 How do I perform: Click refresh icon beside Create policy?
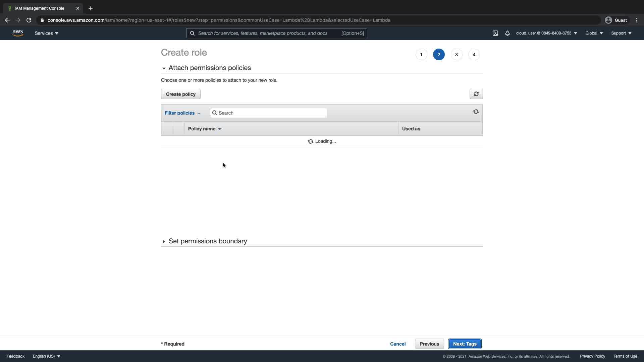(476, 94)
